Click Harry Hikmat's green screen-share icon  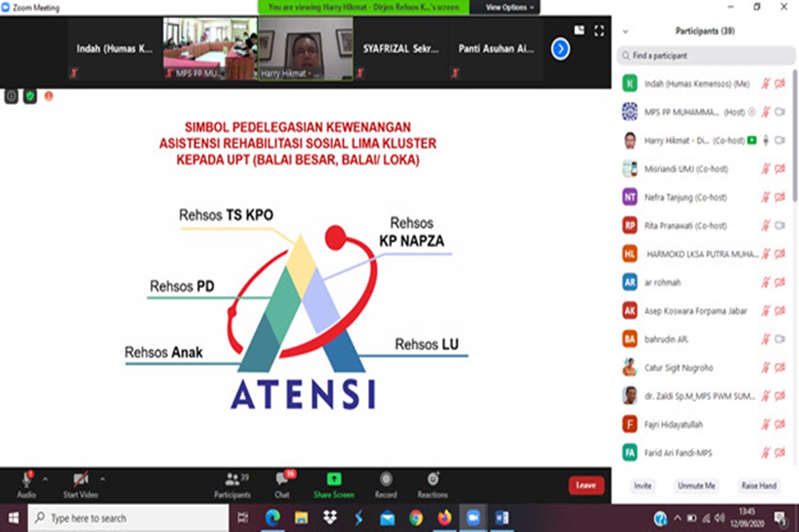752,141
